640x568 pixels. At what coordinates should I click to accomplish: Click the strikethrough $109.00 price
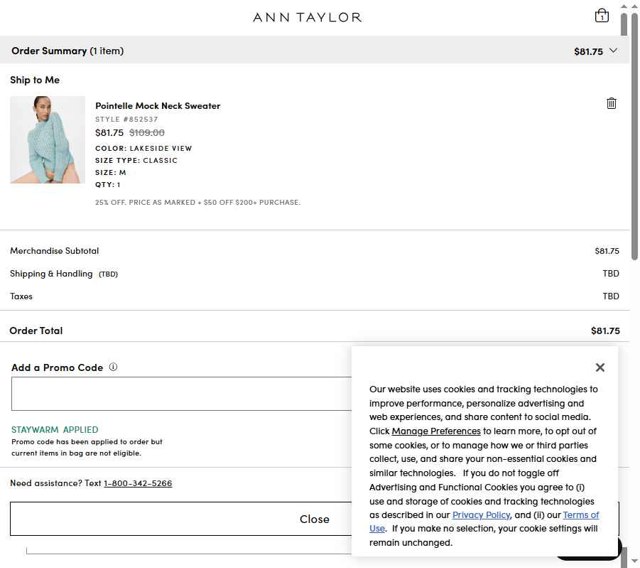(147, 133)
